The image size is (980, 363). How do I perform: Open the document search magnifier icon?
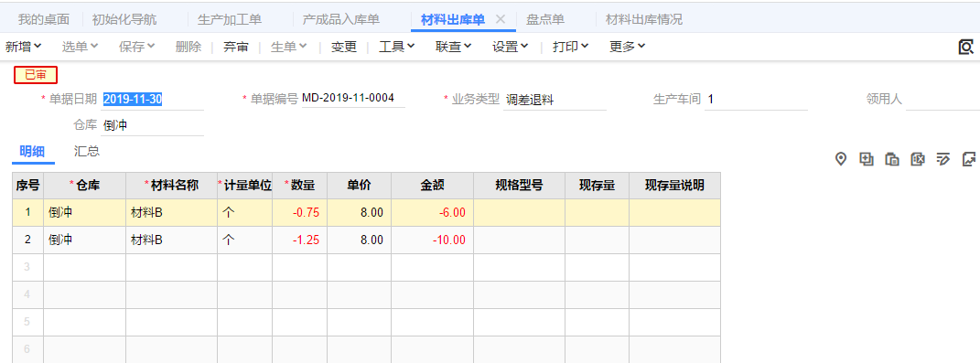coord(966,47)
